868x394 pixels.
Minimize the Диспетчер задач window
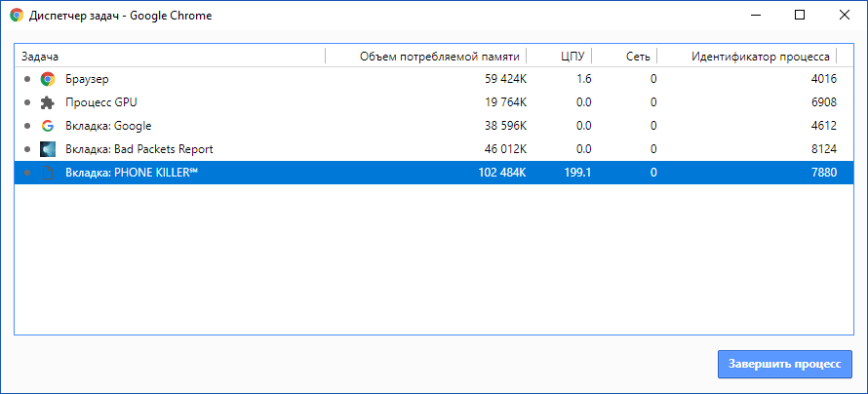755,15
